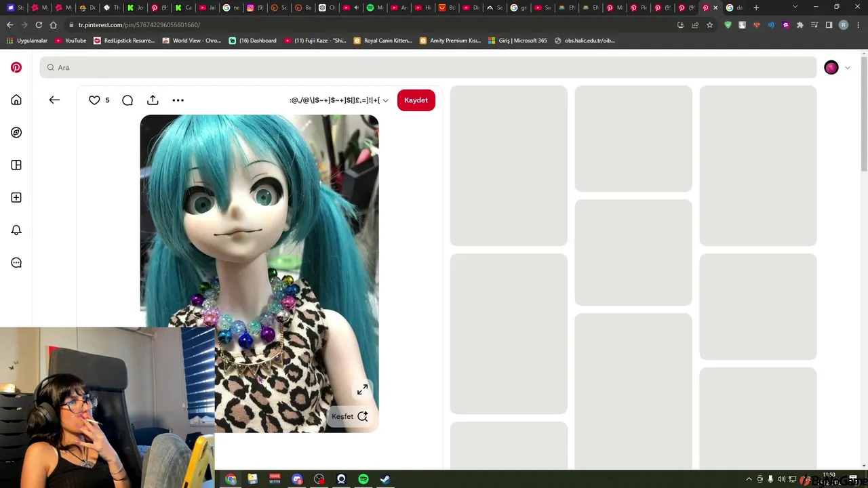Image resolution: width=868 pixels, height=488 pixels.
Task: Open the YouTube bookmark
Action: coord(71,41)
